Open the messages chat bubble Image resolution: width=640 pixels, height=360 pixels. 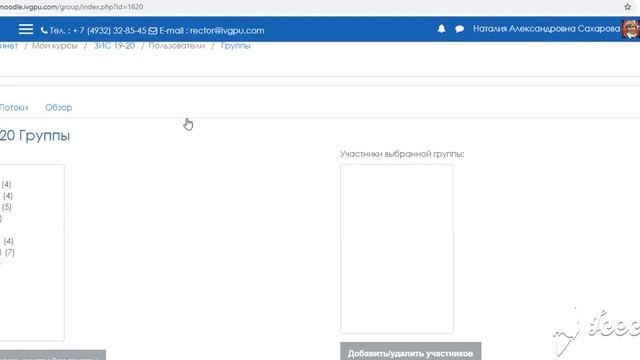tap(459, 29)
